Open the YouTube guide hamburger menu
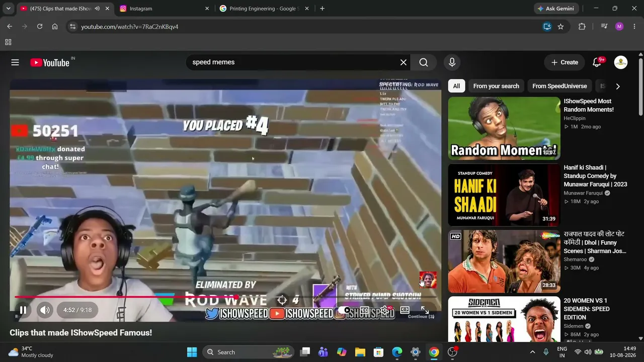 tap(15, 62)
